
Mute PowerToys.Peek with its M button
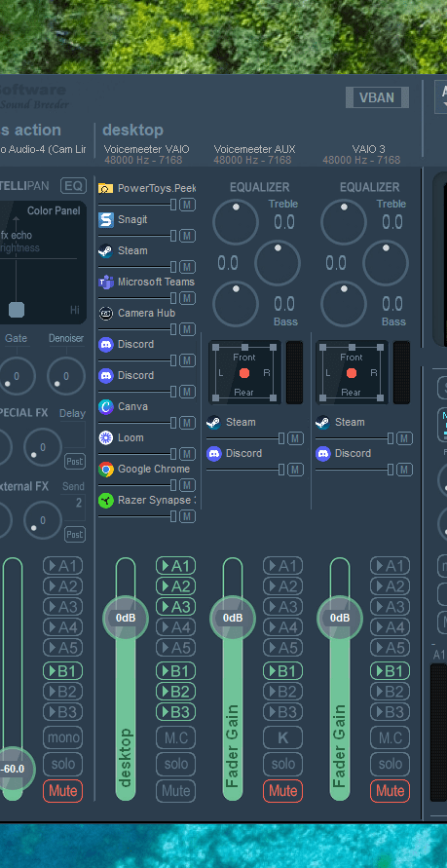187,205
